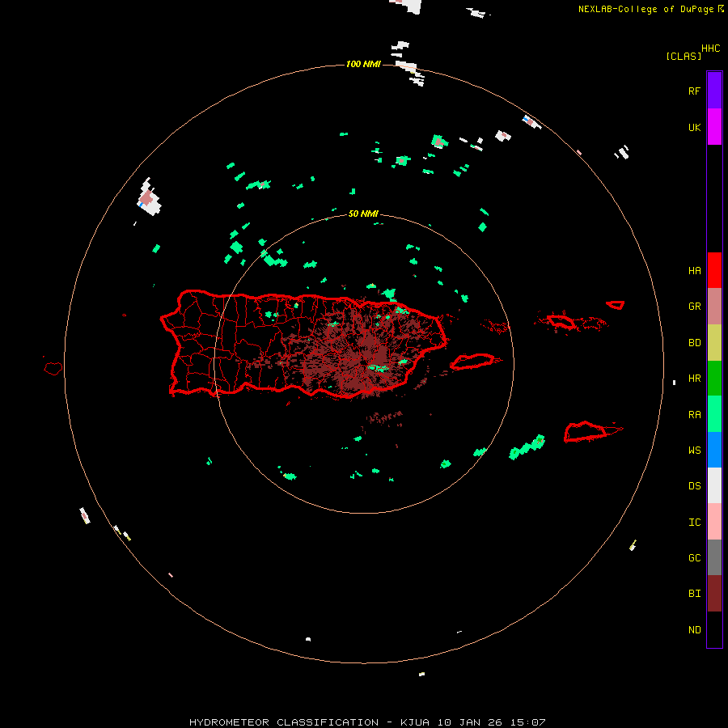728x728 pixels.
Task: Click the HHC product label
Action: (x=710, y=49)
